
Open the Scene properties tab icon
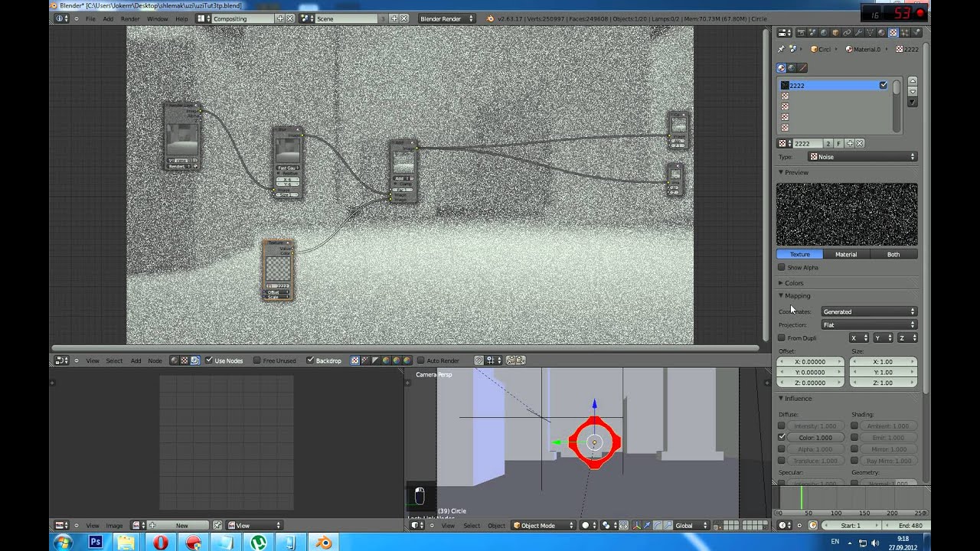point(812,33)
